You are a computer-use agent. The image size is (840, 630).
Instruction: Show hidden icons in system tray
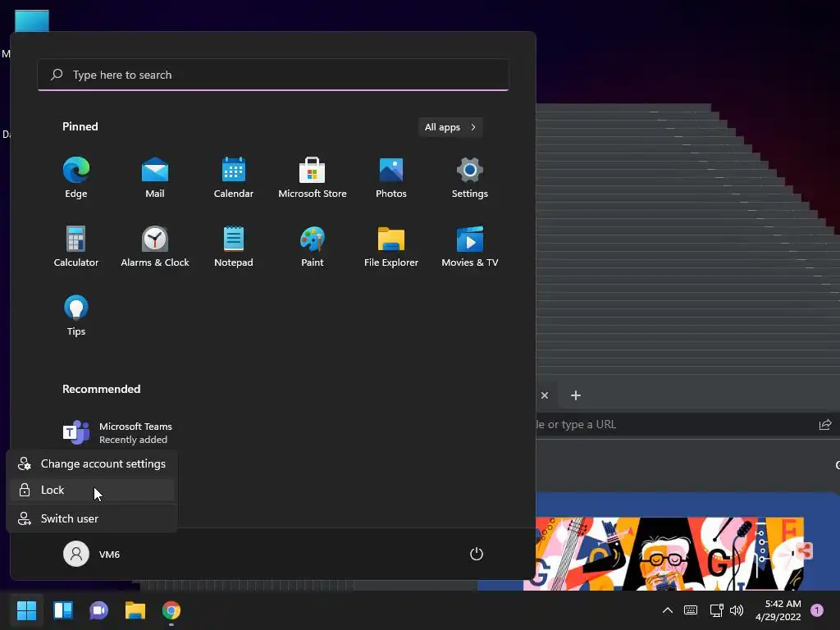[x=668, y=610]
